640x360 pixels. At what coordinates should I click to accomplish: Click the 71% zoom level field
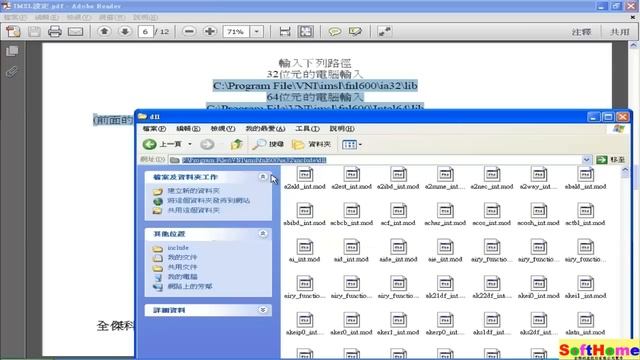click(x=236, y=31)
